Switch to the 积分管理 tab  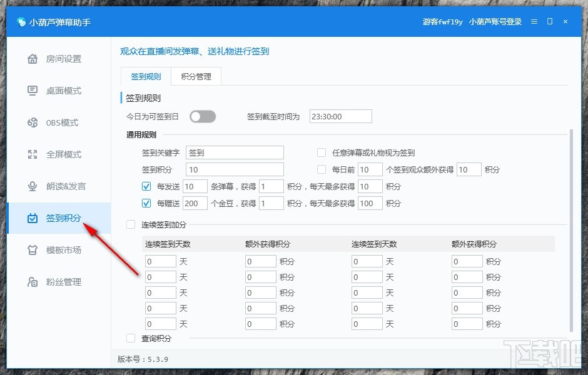(x=196, y=76)
